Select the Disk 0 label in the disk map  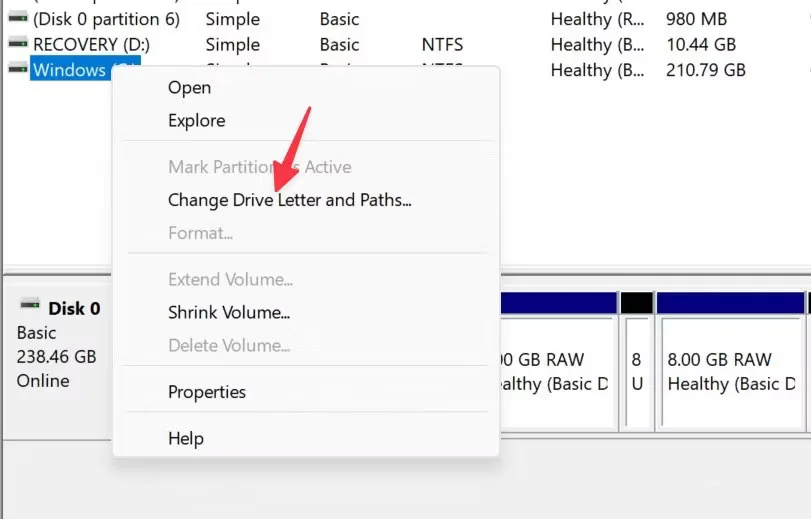(x=74, y=308)
